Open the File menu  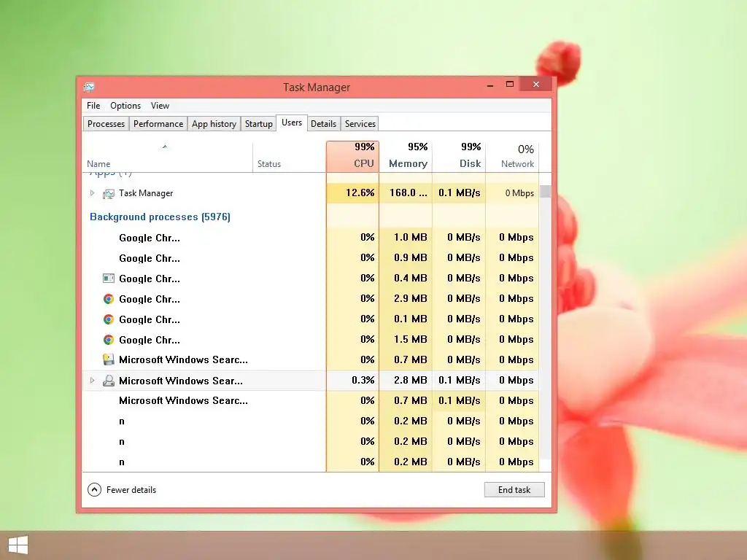point(93,106)
